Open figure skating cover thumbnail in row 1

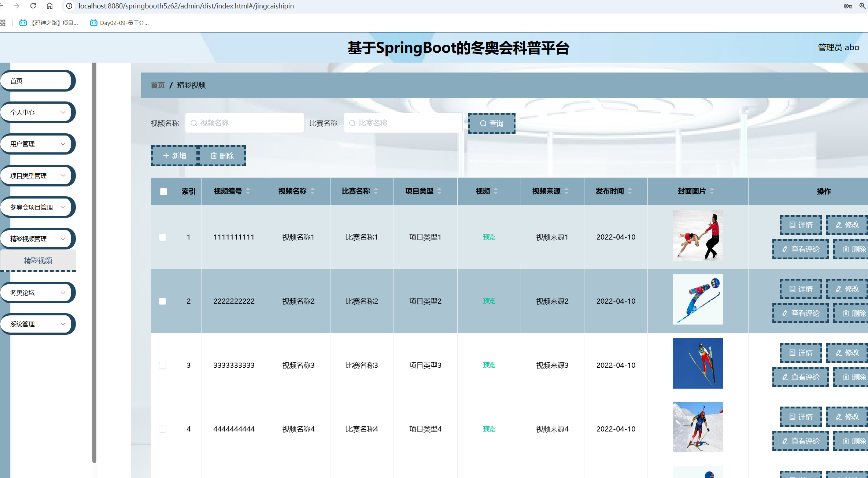click(698, 236)
